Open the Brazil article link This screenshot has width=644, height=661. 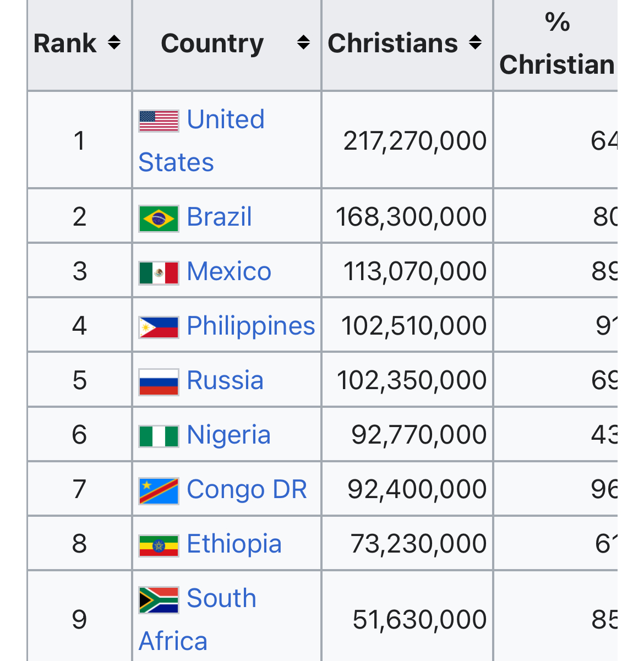tap(219, 217)
